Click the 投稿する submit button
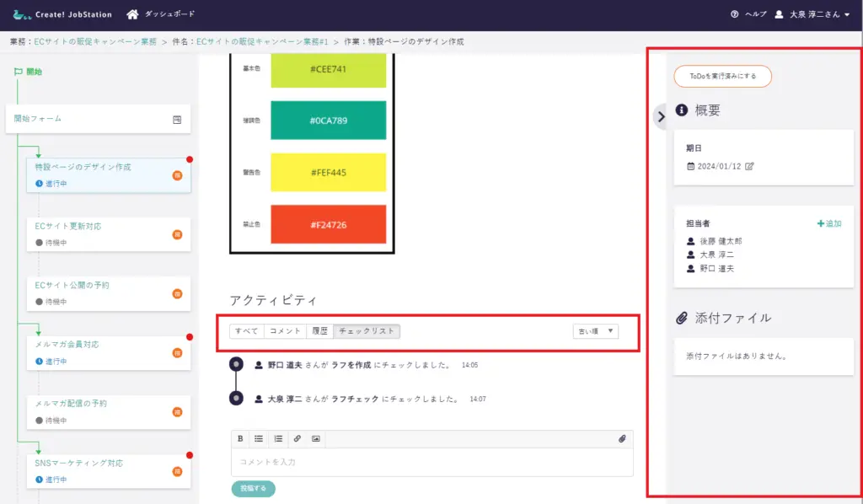863x504 pixels. point(253,488)
